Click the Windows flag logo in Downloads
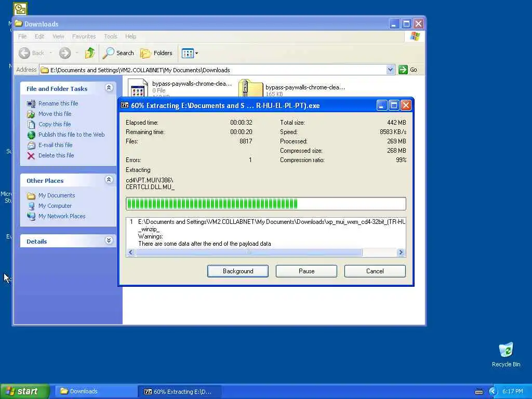 tap(415, 36)
